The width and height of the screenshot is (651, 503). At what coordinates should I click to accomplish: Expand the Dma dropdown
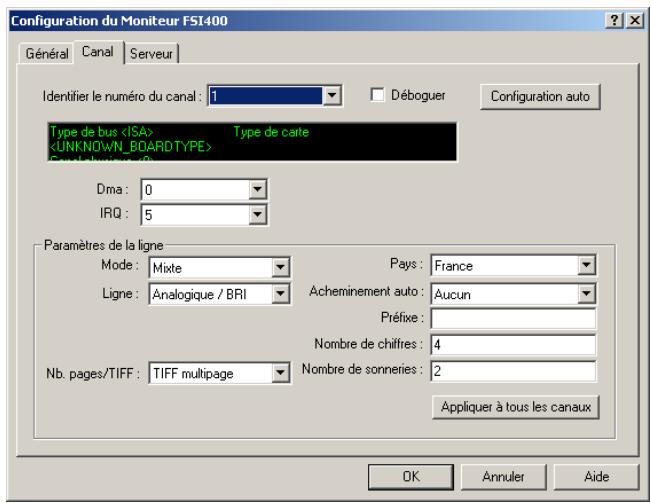(257, 190)
